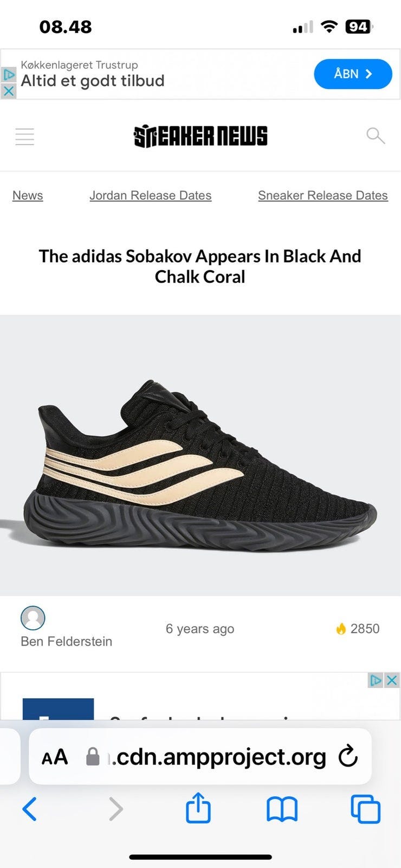401x868 pixels.
Task: Tap the lower ad choices icon
Action: coord(376,680)
